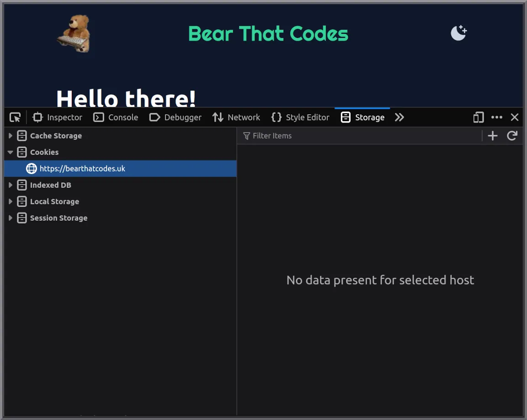The width and height of the screenshot is (527, 420).
Task: Add a new cookie using plus icon
Action: [x=493, y=136]
